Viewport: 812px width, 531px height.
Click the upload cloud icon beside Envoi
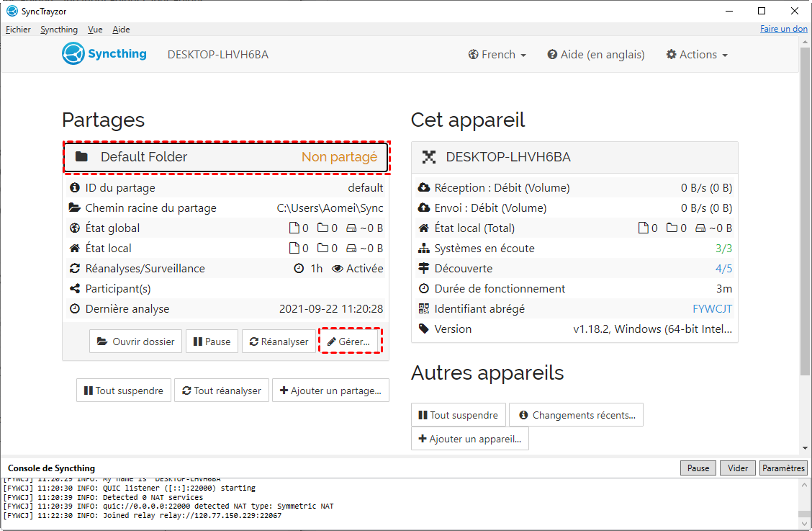click(x=423, y=208)
